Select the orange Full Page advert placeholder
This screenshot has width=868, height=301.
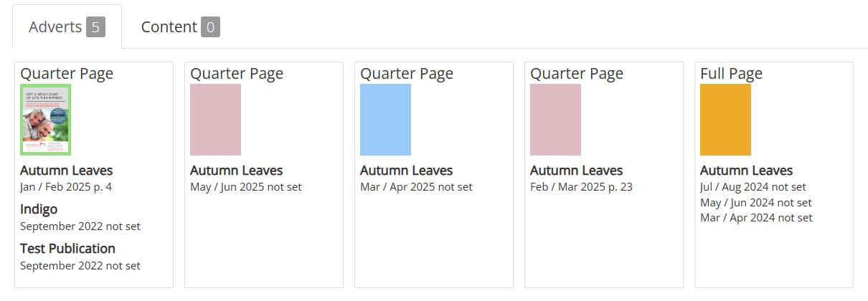725,120
